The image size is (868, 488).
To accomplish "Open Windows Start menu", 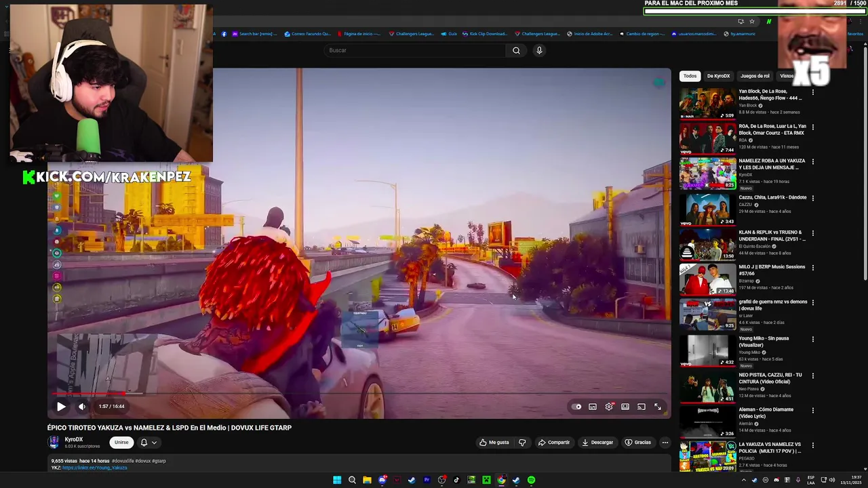I will point(337,481).
